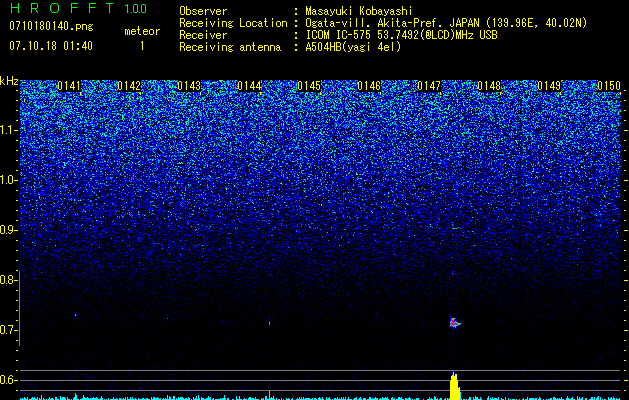The width and height of the screenshot is (629, 400).
Task: Click antenna value A504HB(yagi 4el)
Action: tap(353, 47)
